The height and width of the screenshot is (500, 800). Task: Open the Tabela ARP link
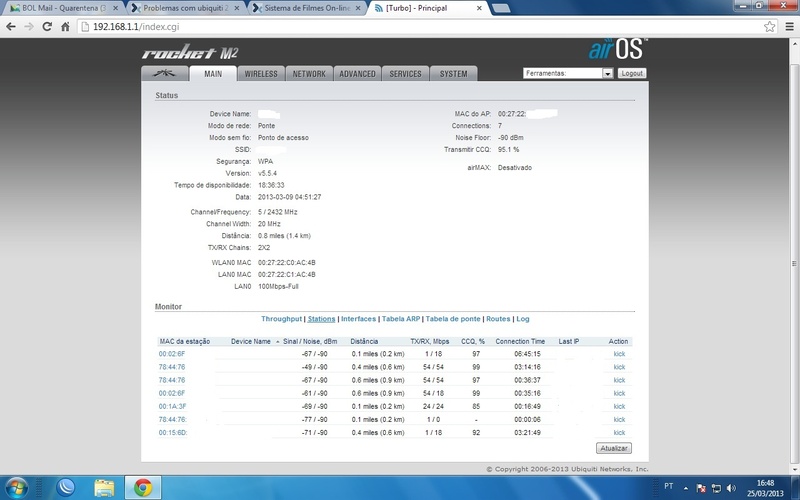pyautogui.click(x=401, y=319)
